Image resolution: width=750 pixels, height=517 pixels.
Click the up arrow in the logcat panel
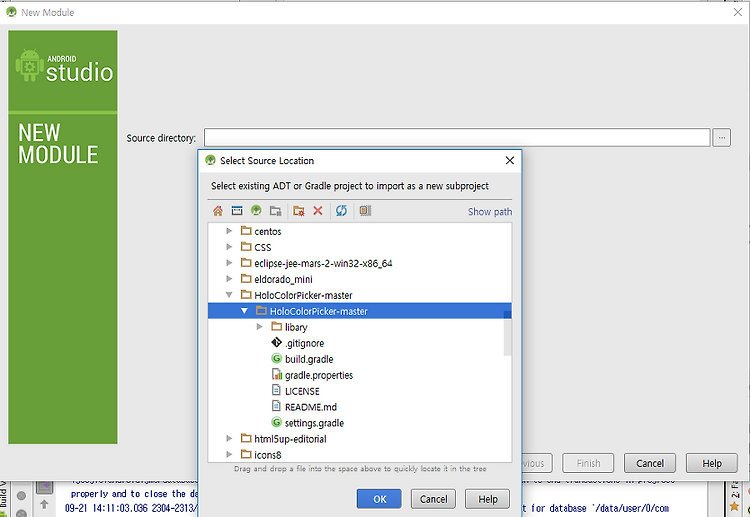click(x=44, y=504)
